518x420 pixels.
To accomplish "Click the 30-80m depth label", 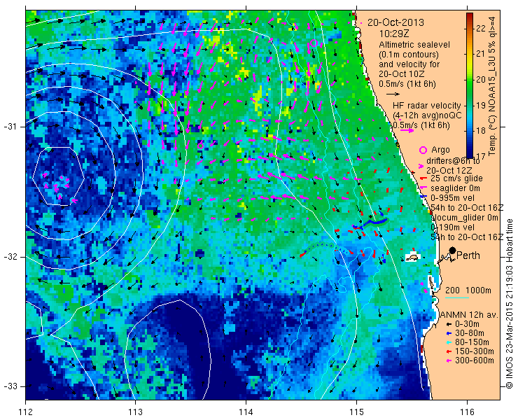I will tap(470, 333).
